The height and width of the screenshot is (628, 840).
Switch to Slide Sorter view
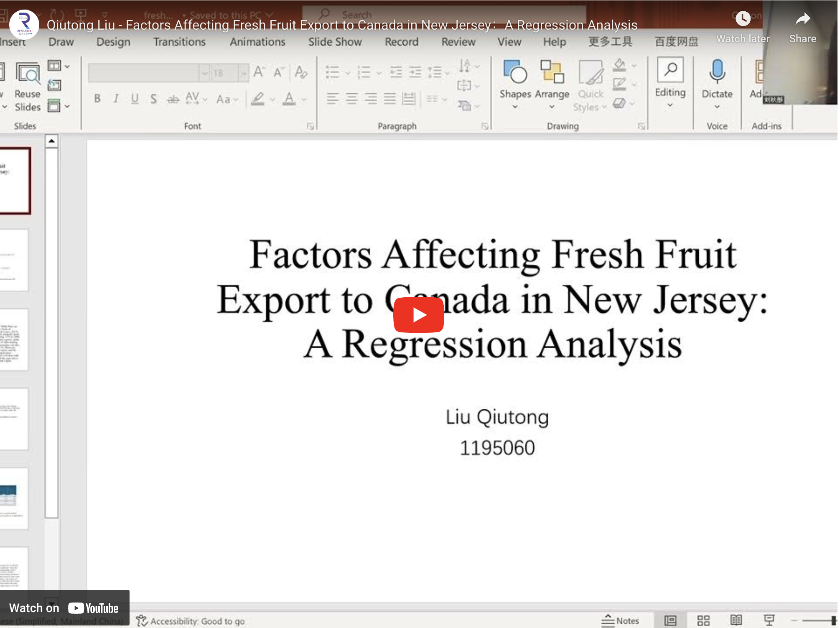coord(703,620)
